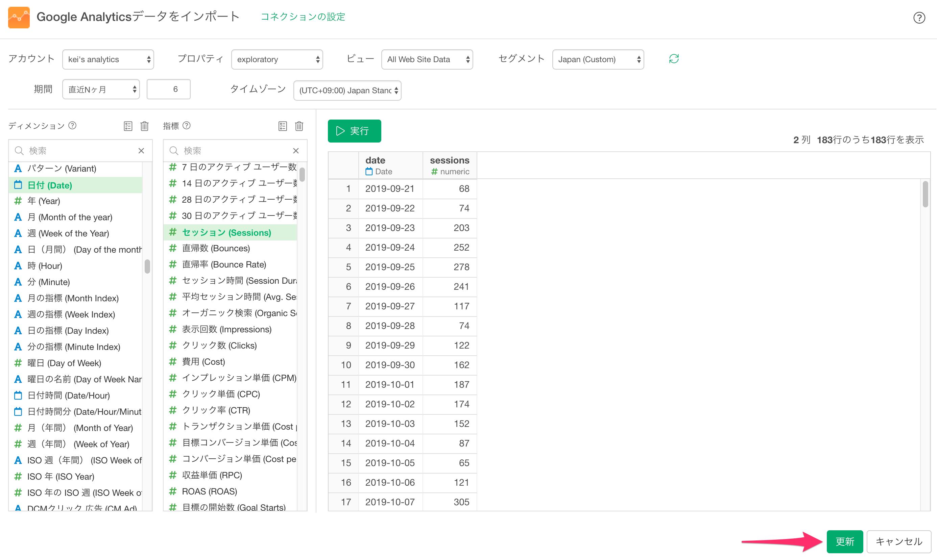Screen dimensions: 937x560
Task: Click the metrics (指標) help question icon
Action: [x=187, y=125]
